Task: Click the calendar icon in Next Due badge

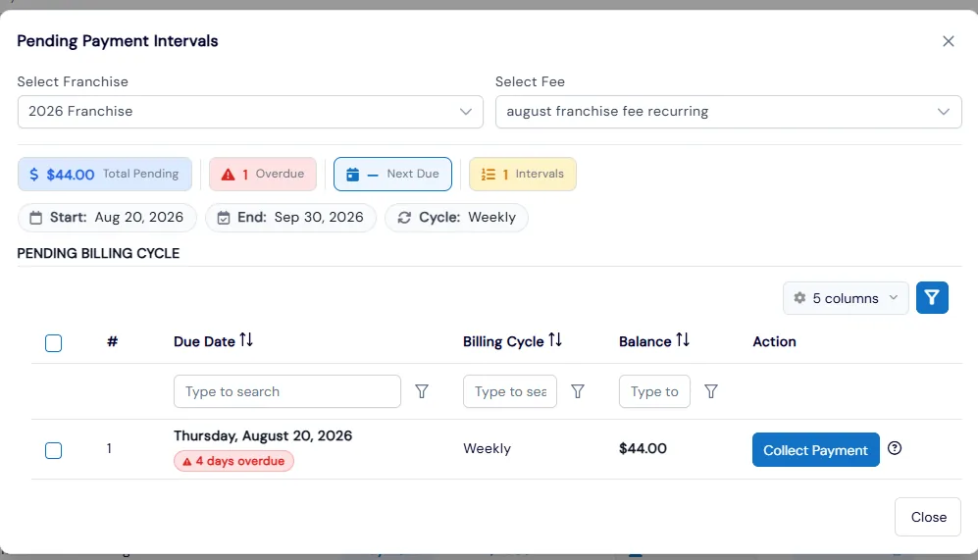Action: (x=352, y=174)
